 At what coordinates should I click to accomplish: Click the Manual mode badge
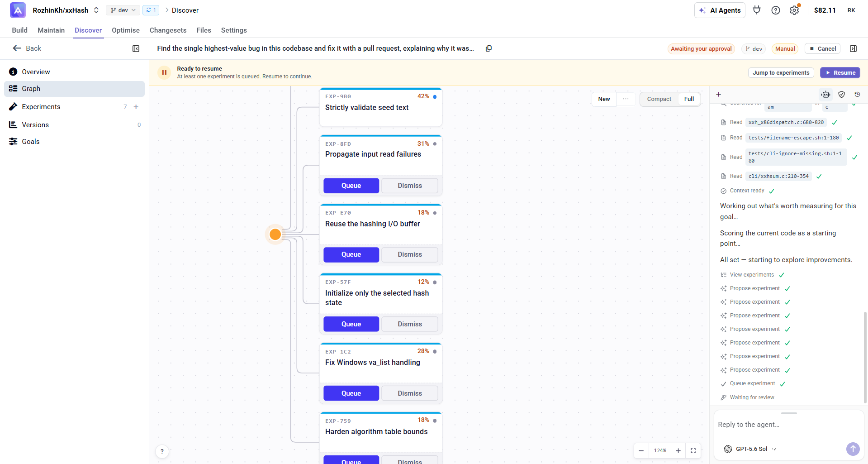pyautogui.click(x=785, y=48)
